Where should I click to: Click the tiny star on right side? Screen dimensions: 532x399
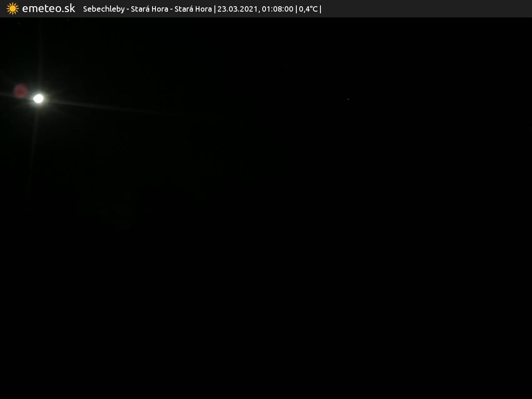(x=348, y=99)
